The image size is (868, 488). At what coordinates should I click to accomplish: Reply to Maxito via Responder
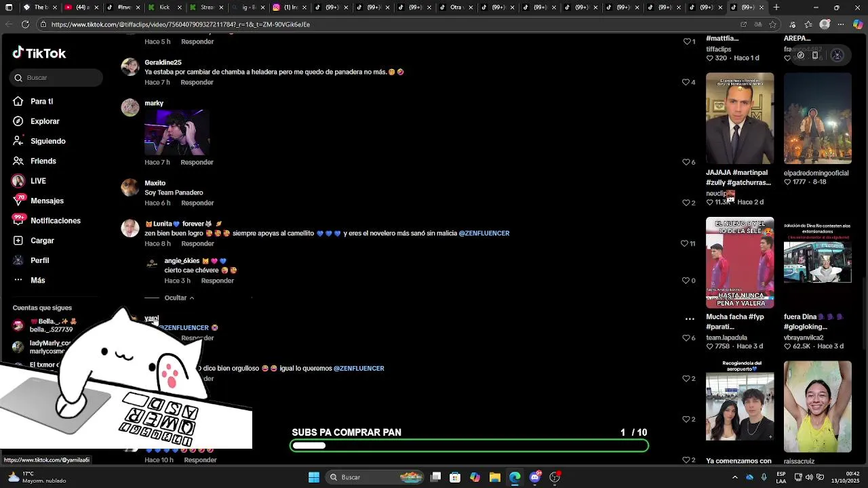click(x=197, y=203)
